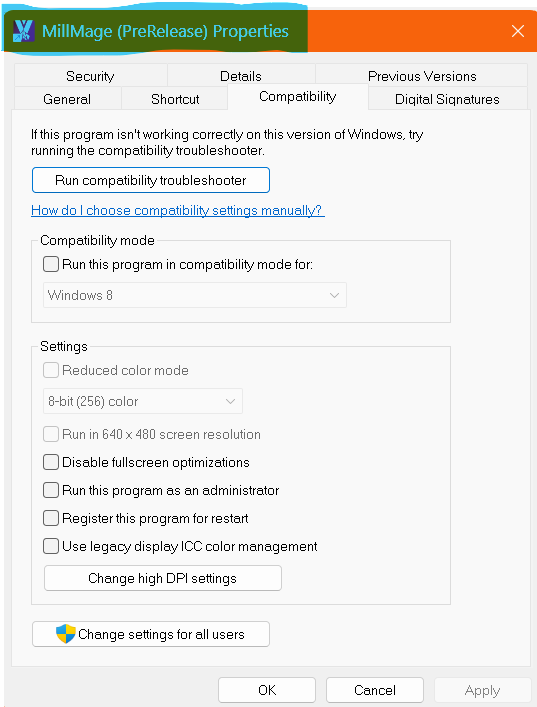Expand the 8-bit (256) color dropdown
The width and height of the screenshot is (537, 707).
(143, 401)
